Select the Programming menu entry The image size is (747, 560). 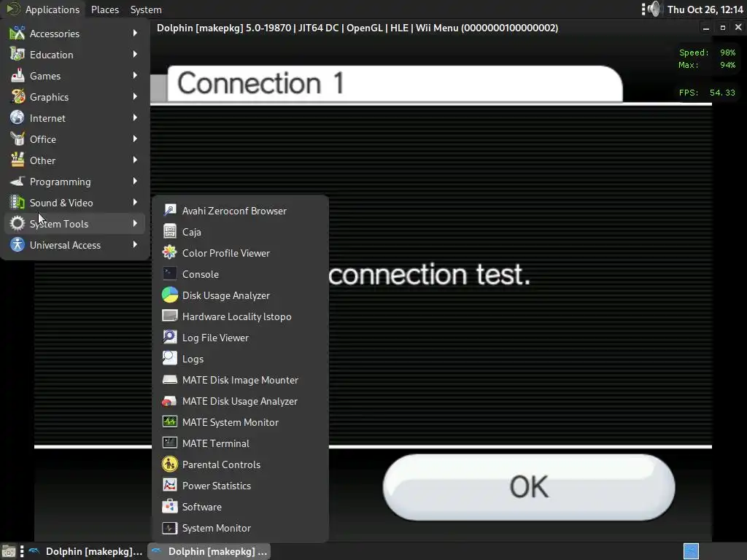click(x=76, y=182)
